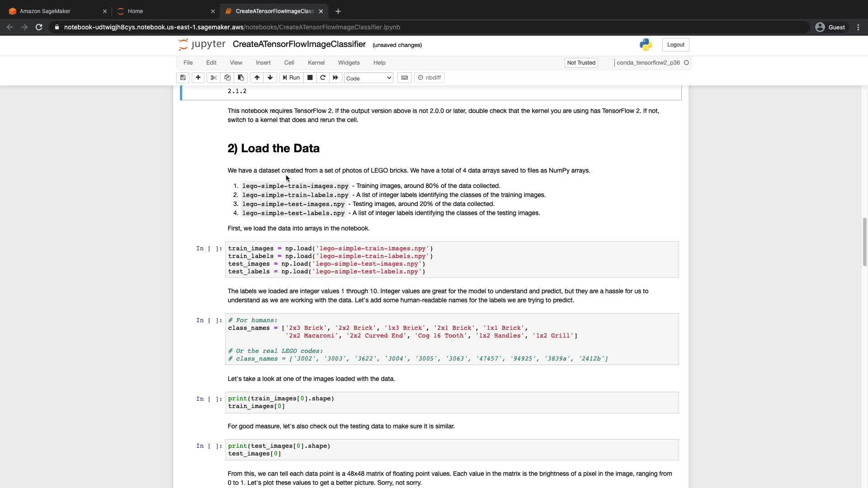This screenshot has width=868, height=488.
Task: Cut selected cells with scissors icon
Action: pos(214,78)
